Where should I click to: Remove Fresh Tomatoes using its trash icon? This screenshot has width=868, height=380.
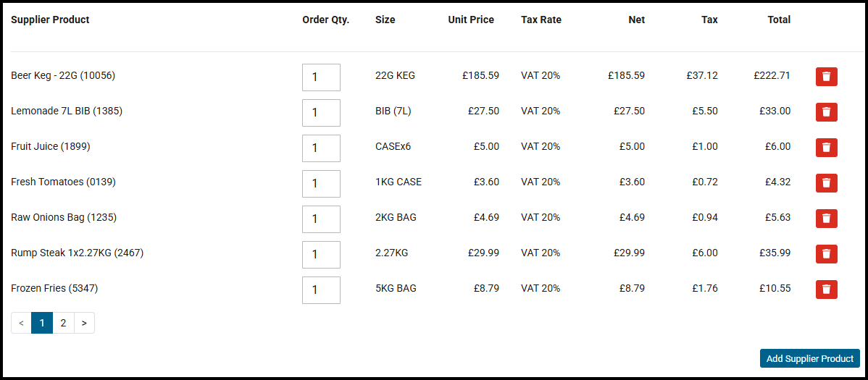pos(826,183)
